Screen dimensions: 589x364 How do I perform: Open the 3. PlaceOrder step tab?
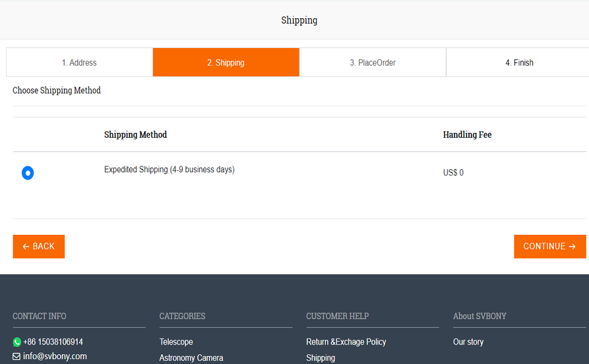coord(373,62)
